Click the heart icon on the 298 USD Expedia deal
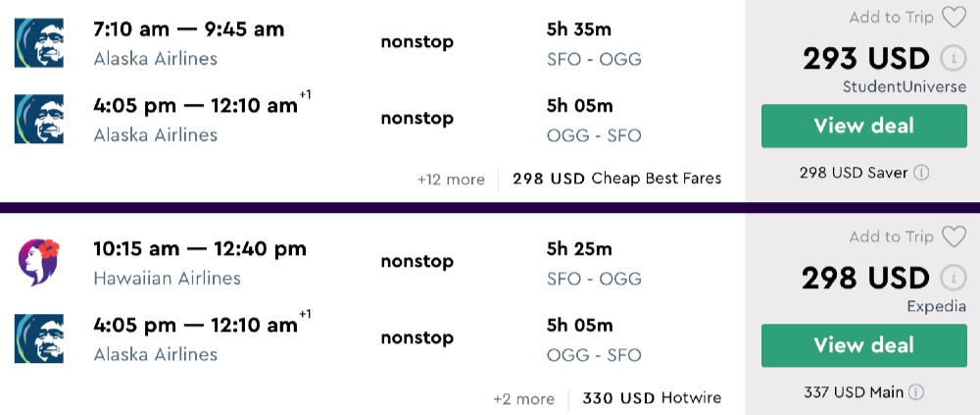Image resolution: width=980 pixels, height=415 pixels. [x=954, y=236]
